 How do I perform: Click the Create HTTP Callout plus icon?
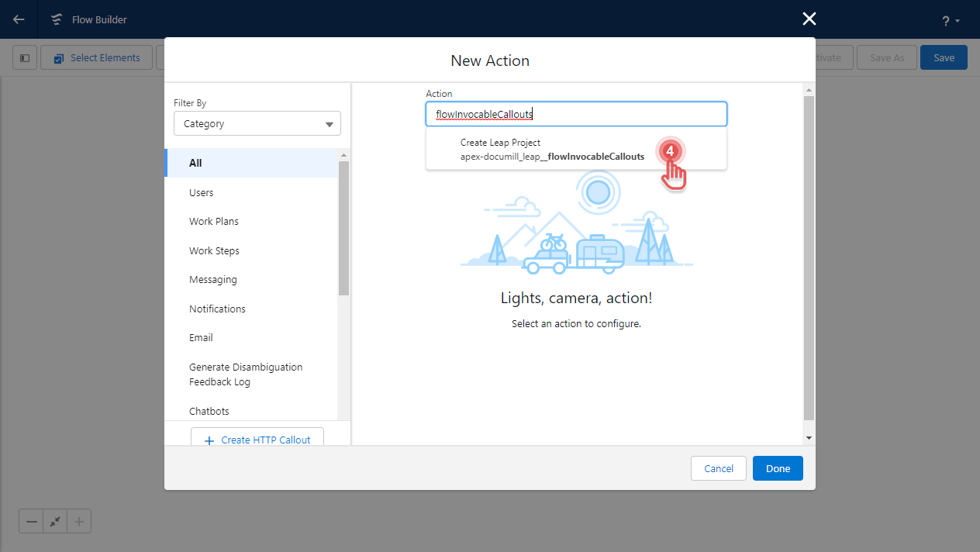[x=208, y=440]
